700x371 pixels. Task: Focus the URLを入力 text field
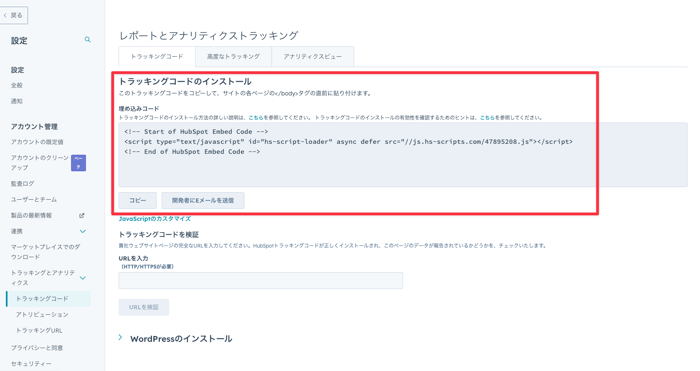point(261,280)
